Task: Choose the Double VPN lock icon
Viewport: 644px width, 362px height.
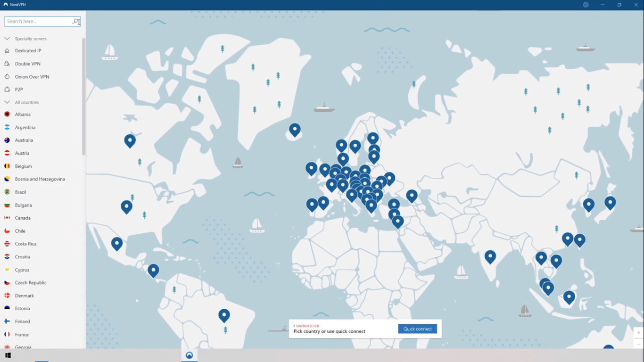Action: tap(7, 64)
